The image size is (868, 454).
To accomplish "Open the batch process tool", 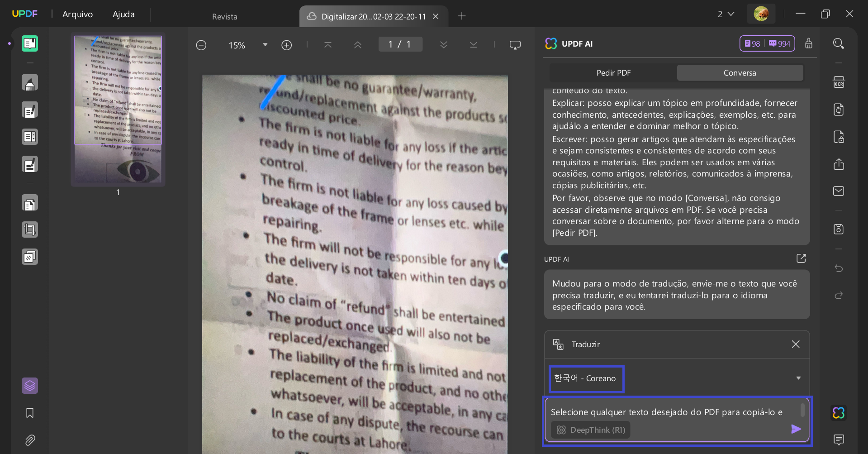I will coord(30,257).
